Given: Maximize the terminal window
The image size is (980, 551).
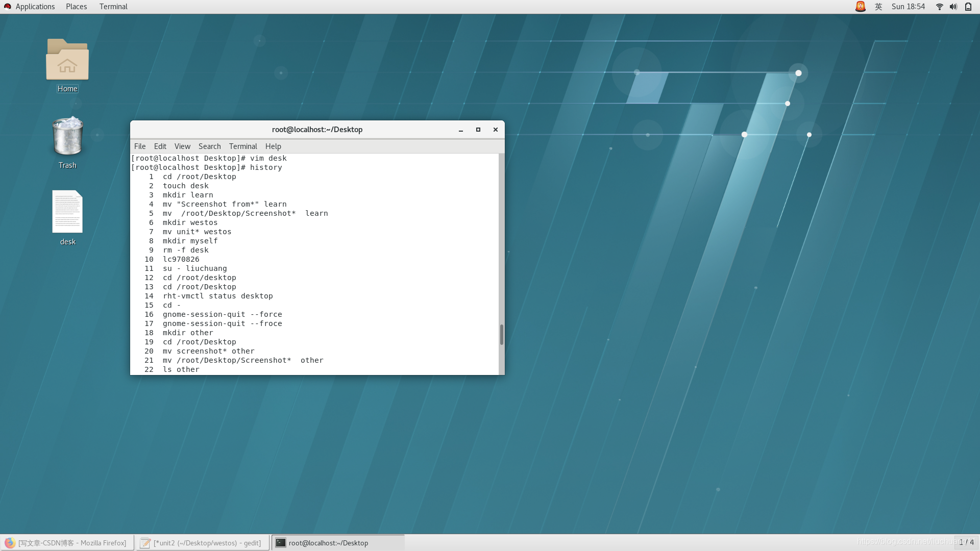Looking at the screenshot, I should coord(478,130).
